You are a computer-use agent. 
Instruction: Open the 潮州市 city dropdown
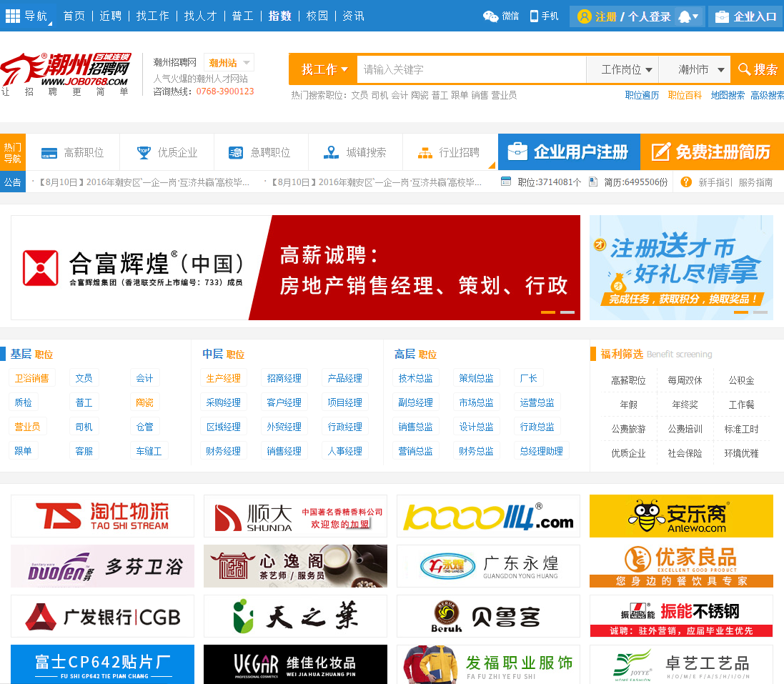pyautogui.click(x=695, y=69)
